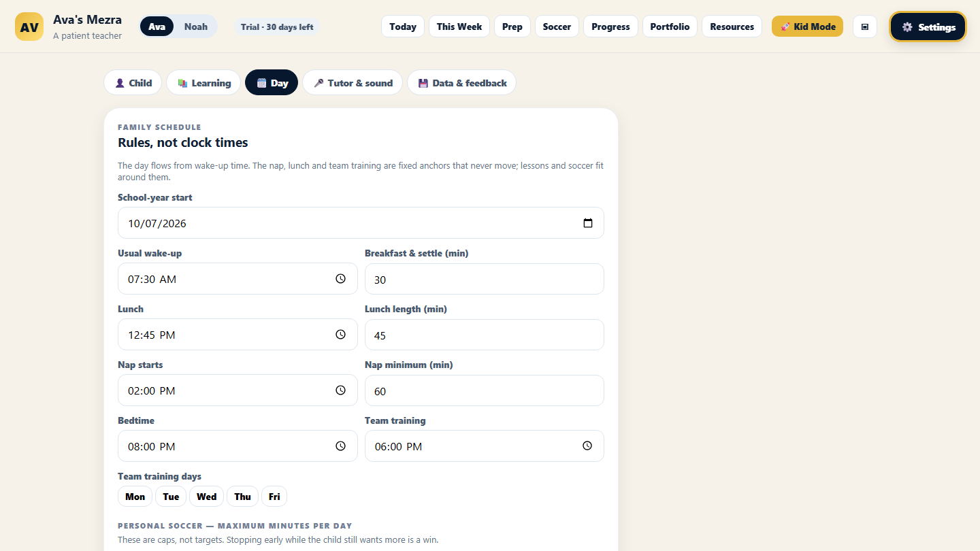Select the Day settings tab
The image size is (980, 551).
[272, 83]
